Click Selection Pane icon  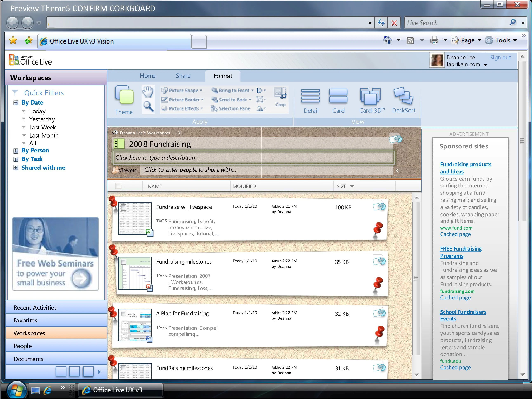pyautogui.click(x=214, y=109)
